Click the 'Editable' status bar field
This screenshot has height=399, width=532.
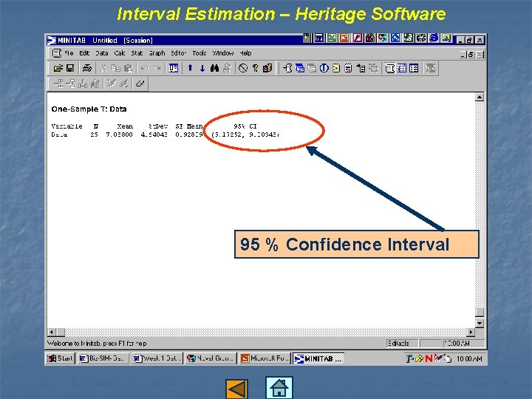[x=403, y=344]
